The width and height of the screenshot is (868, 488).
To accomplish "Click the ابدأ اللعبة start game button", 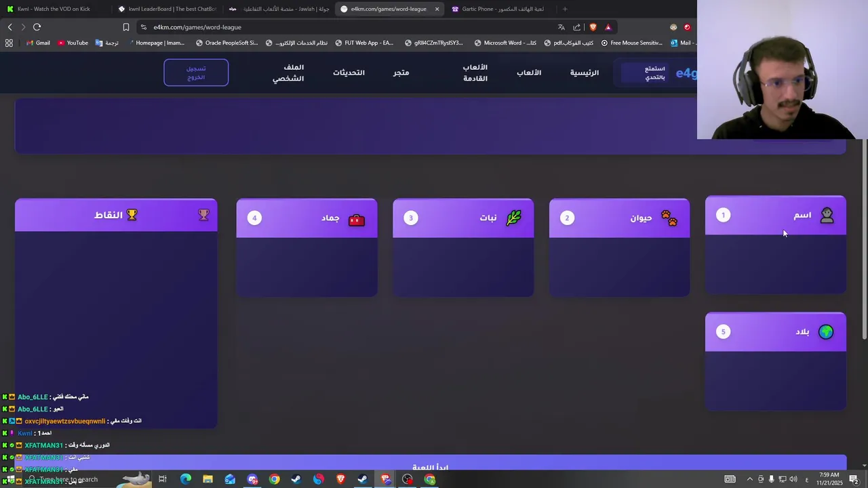I will point(431,463).
